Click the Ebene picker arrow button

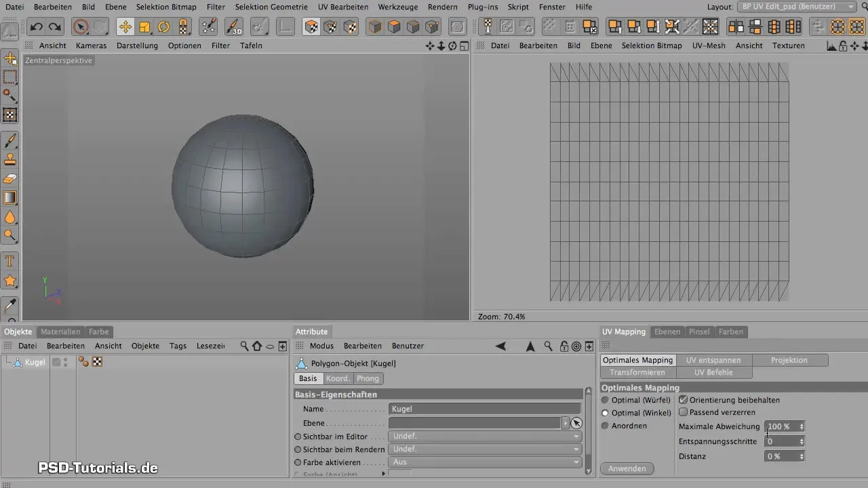576,423
